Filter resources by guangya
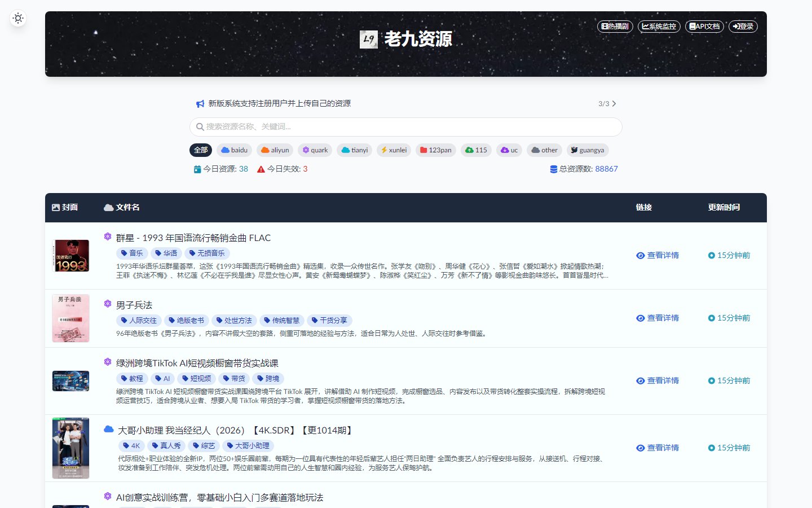The height and width of the screenshot is (508, 812). (x=588, y=150)
